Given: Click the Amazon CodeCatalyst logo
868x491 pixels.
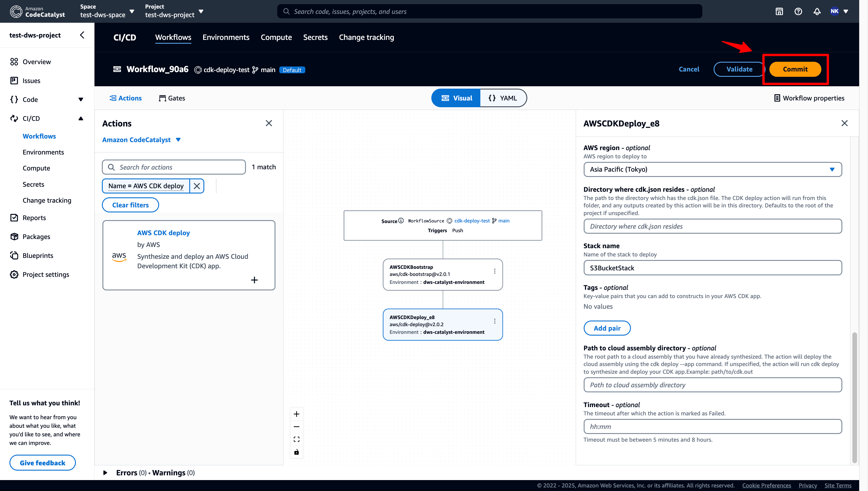Looking at the screenshot, I should point(37,12).
